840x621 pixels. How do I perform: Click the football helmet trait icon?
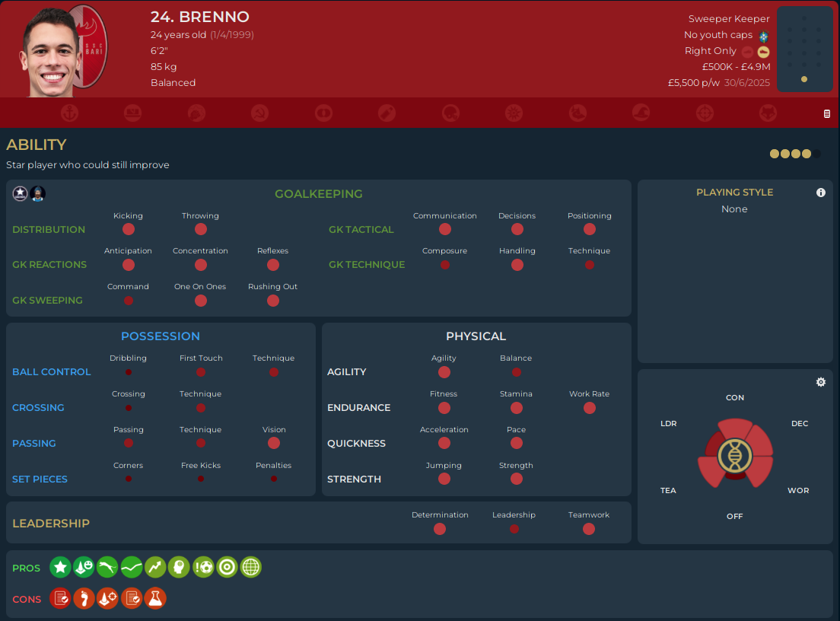[x=450, y=113]
